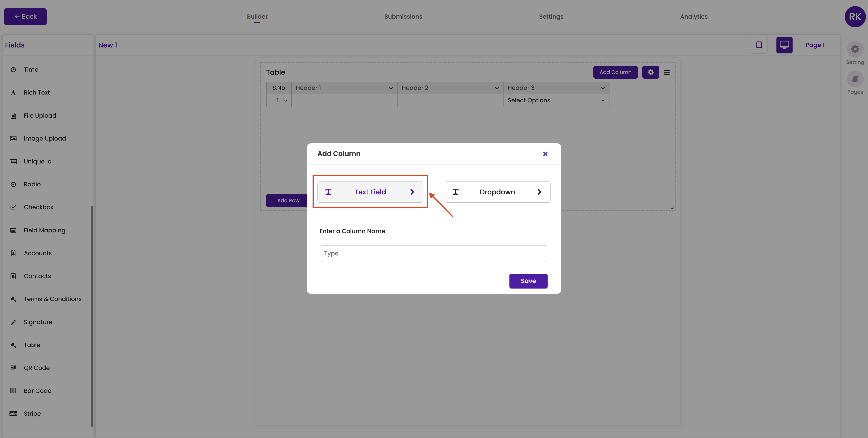This screenshot has height=438, width=868.
Task: Click the Terms & Conditions gavel icon
Action: pyautogui.click(x=13, y=299)
